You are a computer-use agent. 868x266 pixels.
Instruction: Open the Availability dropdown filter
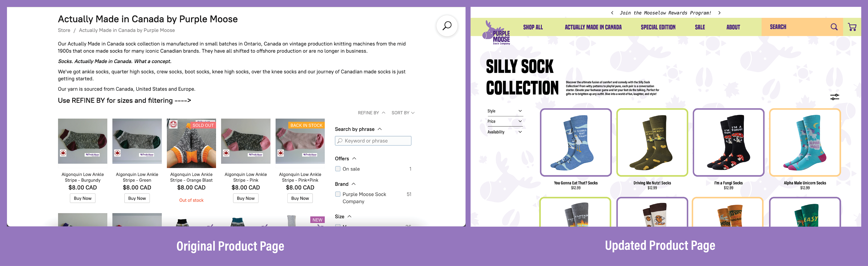tap(505, 132)
